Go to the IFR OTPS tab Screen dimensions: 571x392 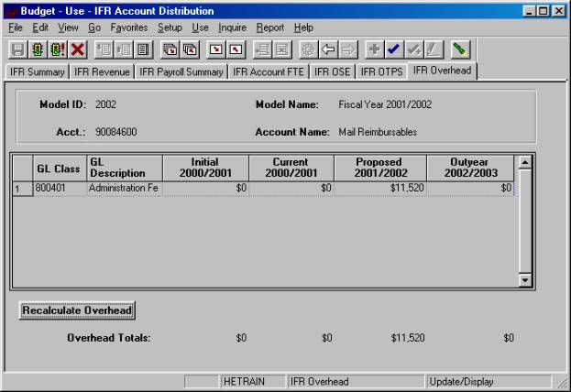point(380,71)
